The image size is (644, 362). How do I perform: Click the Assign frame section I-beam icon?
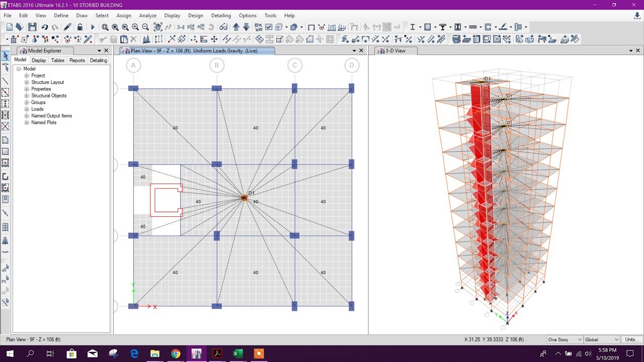[x=413, y=27]
